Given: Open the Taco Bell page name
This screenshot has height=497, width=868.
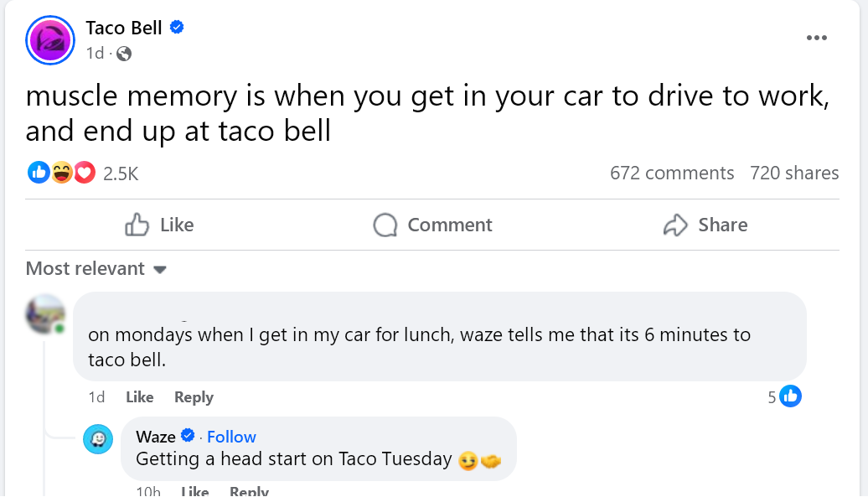Looking at the screenshot, I should pos(124,28).
